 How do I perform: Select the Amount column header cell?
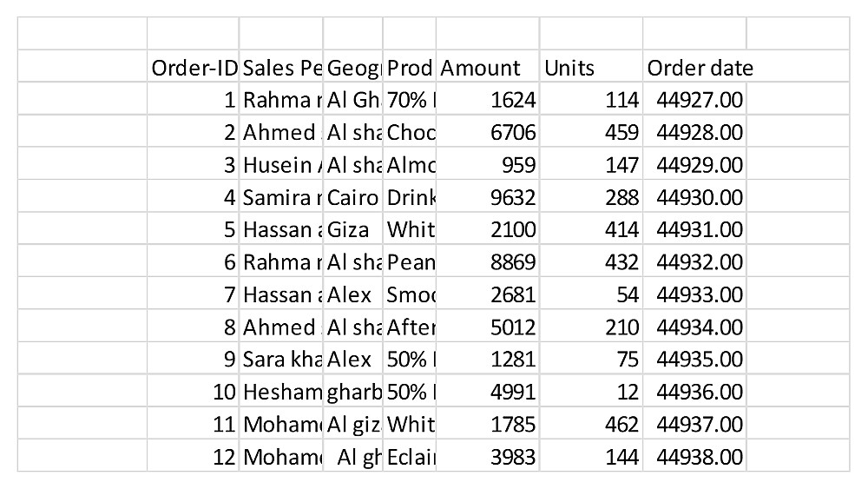[x=486, y=68]
